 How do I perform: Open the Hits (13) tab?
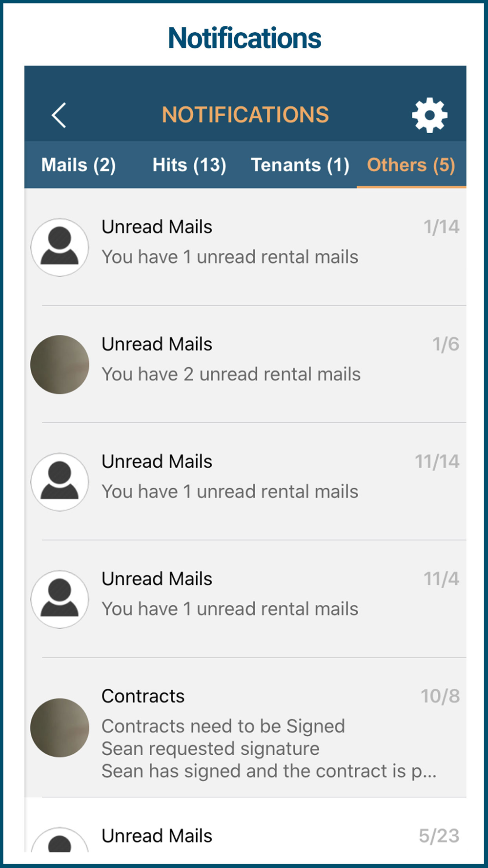click(189, 165)
